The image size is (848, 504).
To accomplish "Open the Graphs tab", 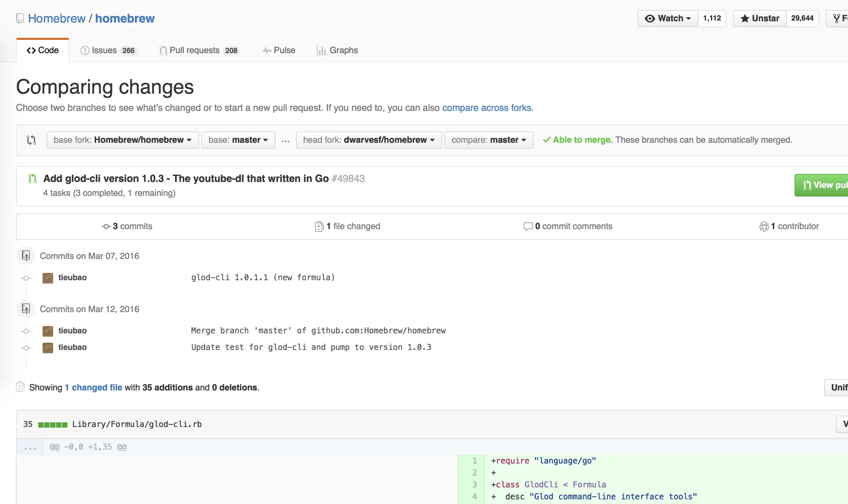I will tap(337, 50).
